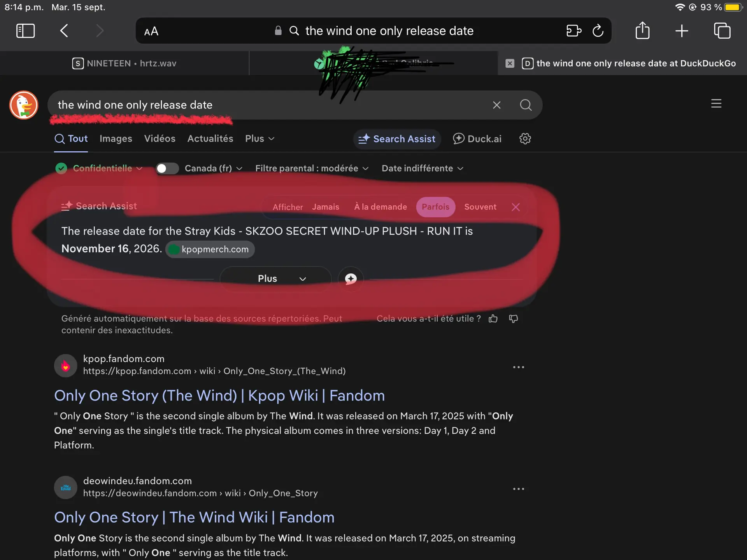Submit search with magnifier icon
This screenshot has height=560, width=747.
coord(526,105)
